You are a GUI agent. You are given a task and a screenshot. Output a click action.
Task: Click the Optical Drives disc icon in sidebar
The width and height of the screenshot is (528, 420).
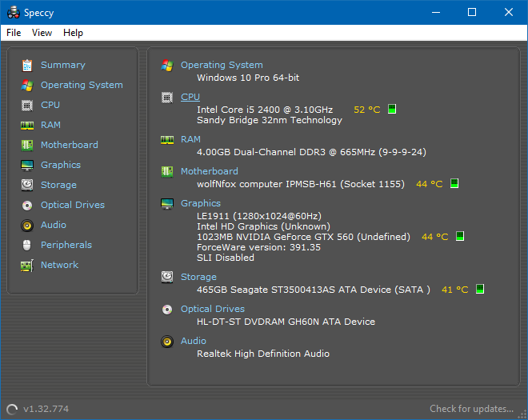click(x=27, y=205)
